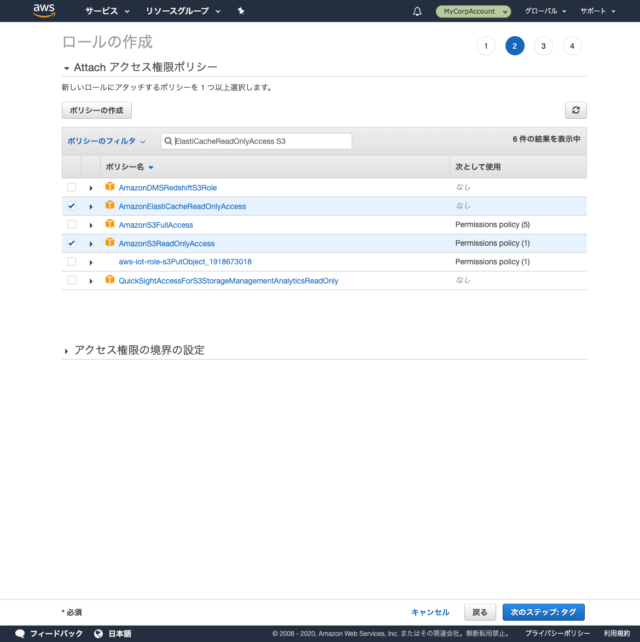Open QuickSightAccessForS3StorageManagementAnalyticsReadOnly link

coord(228,281)
